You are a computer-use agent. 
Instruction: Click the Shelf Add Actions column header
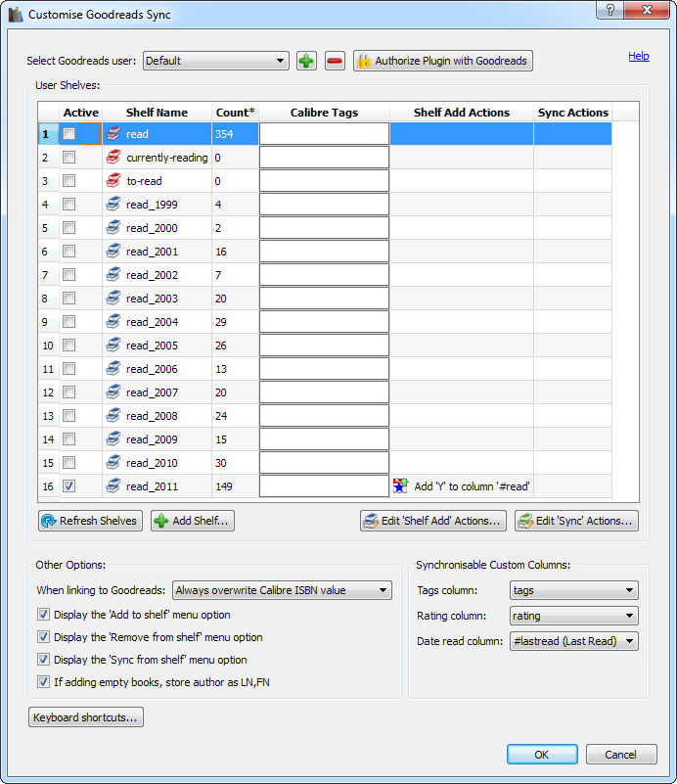[462, 113]
